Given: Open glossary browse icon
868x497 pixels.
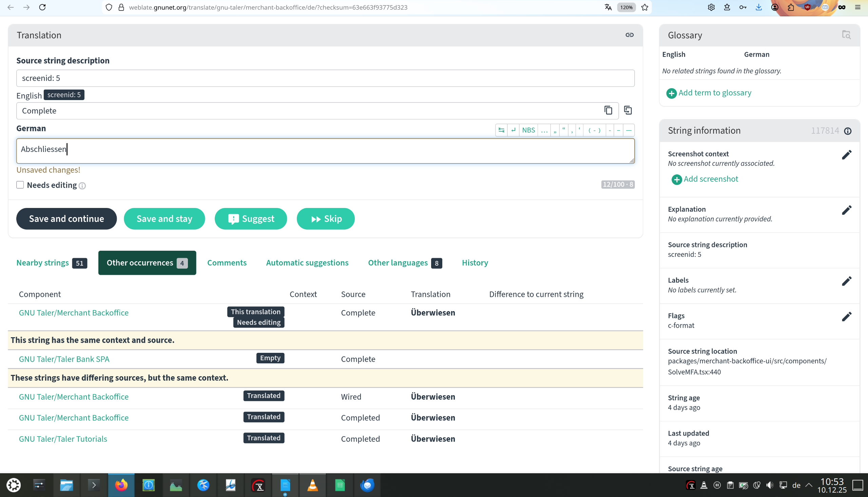Looking at the screenshot, I should click(x=846, y=35).
